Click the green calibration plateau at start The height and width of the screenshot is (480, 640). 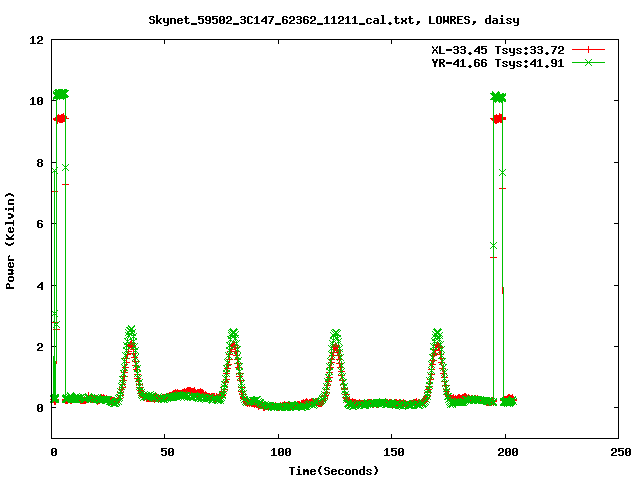[x=61, y=94]
